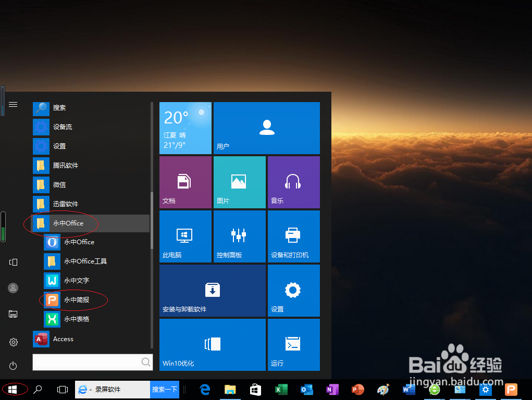Open the 安装与卸载软件 tile

point(213,291)
